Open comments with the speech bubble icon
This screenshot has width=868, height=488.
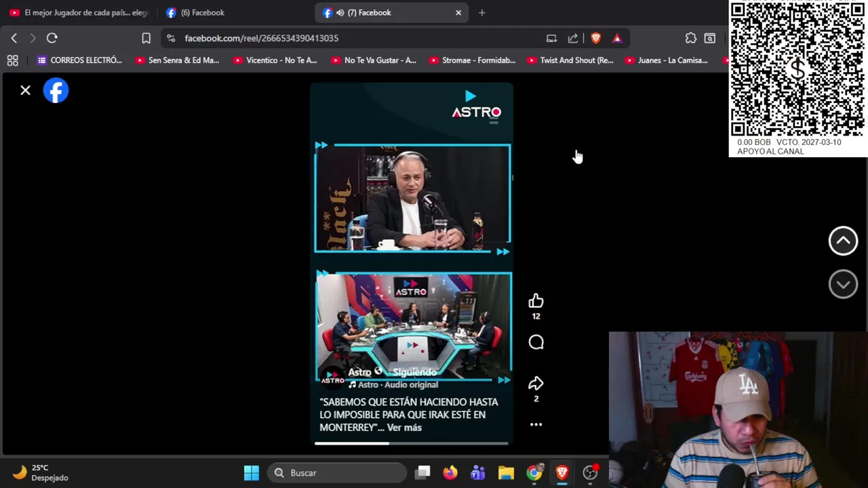(x=536, y=342)
